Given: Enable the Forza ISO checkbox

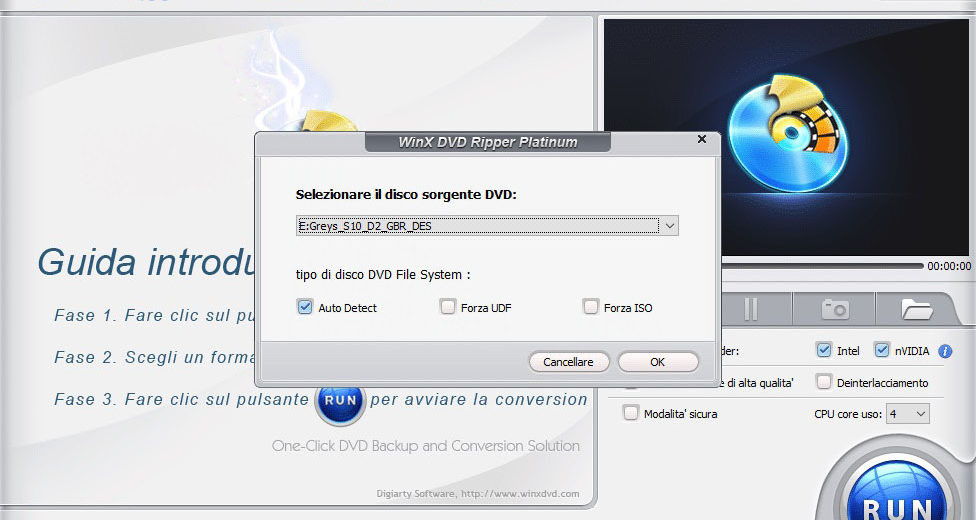Looking at the screenshot, I should pyautogui.click(x=590, y=307).
